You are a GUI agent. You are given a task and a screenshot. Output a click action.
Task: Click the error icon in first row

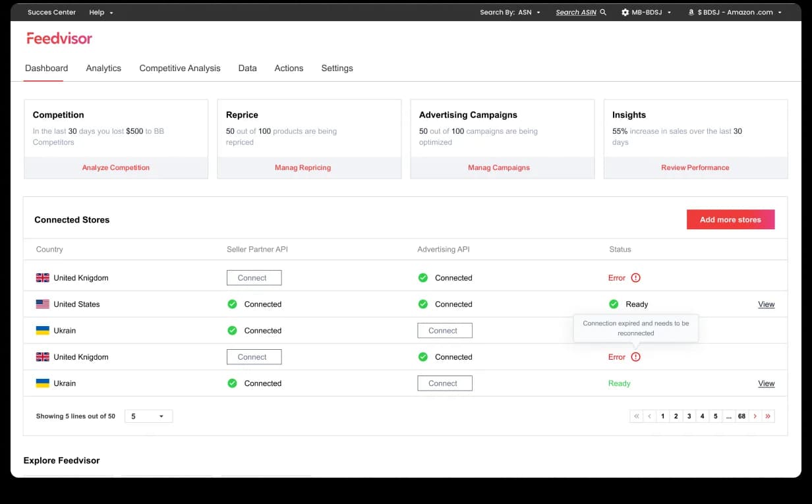coord(635,278)
